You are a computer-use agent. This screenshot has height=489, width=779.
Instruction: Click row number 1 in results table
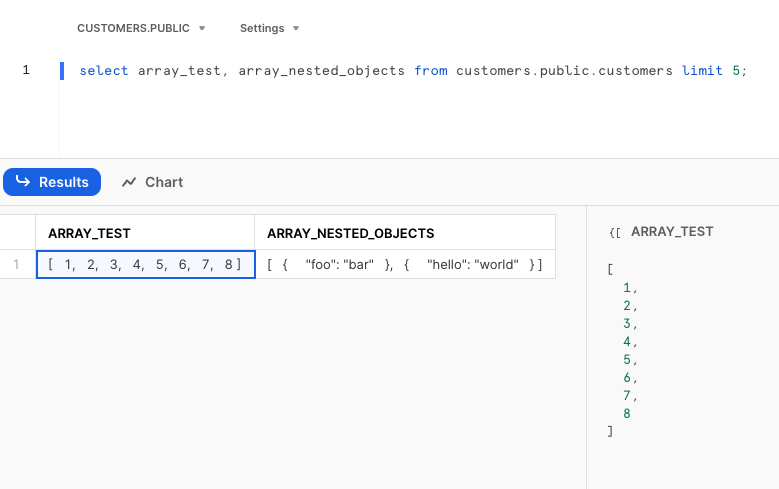click(16, 264)
